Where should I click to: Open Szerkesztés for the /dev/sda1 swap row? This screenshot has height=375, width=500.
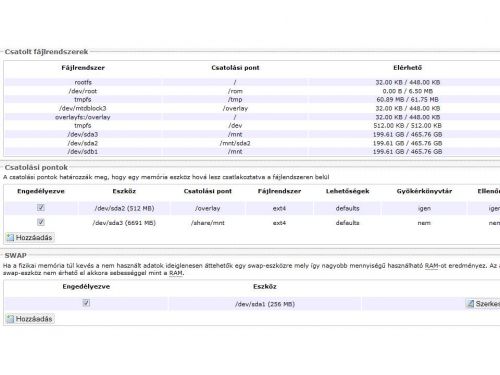tap(483, 304)
